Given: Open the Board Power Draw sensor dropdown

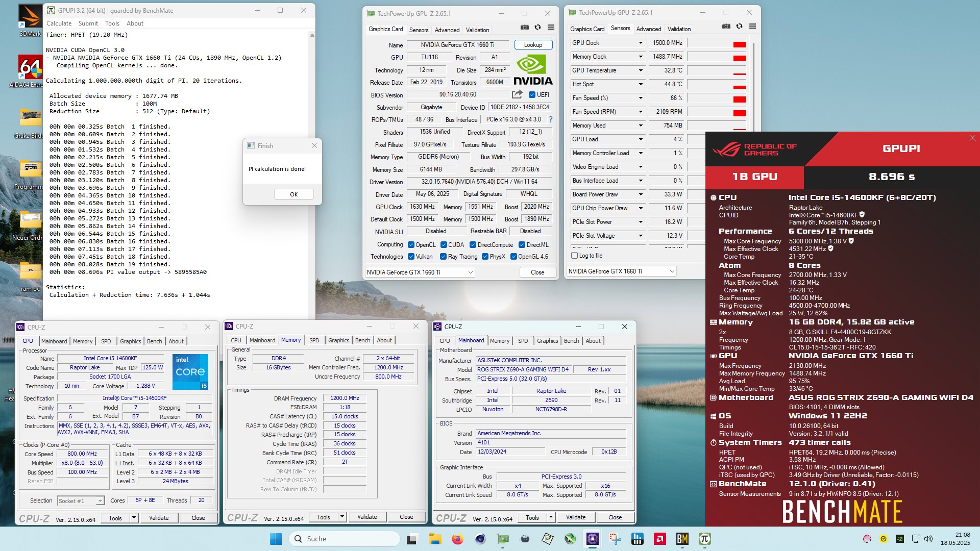Looking at the screenshot, I should tap(641, 194).
